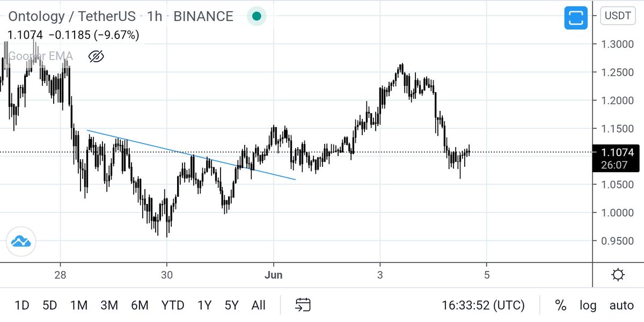The width and height of the screenshot is (644, 322).
Task: Click the 16:33:52 UTC timezone label
Action: click(482, 305)
